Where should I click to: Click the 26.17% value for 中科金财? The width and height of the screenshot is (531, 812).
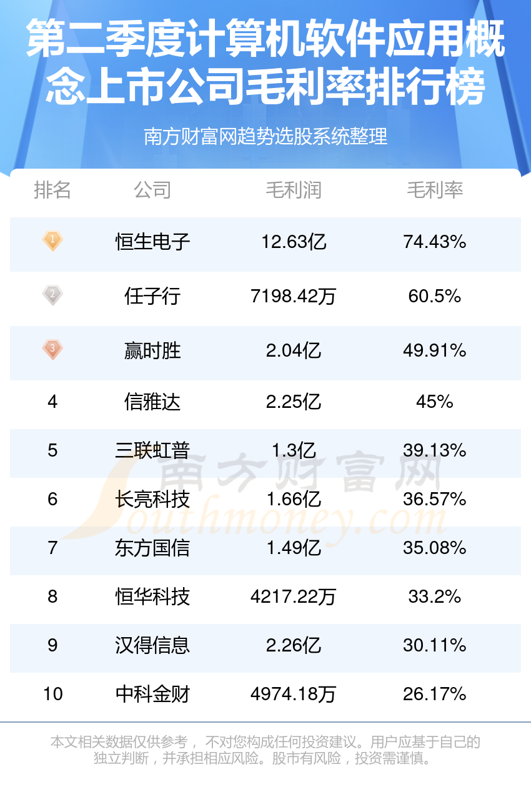[435, 694]
